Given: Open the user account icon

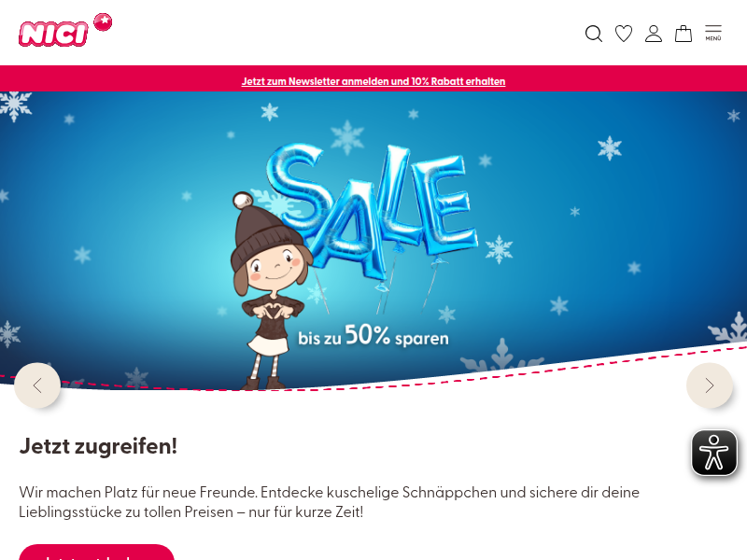Looking at the screenshot, I should click(x=654, y=34).
